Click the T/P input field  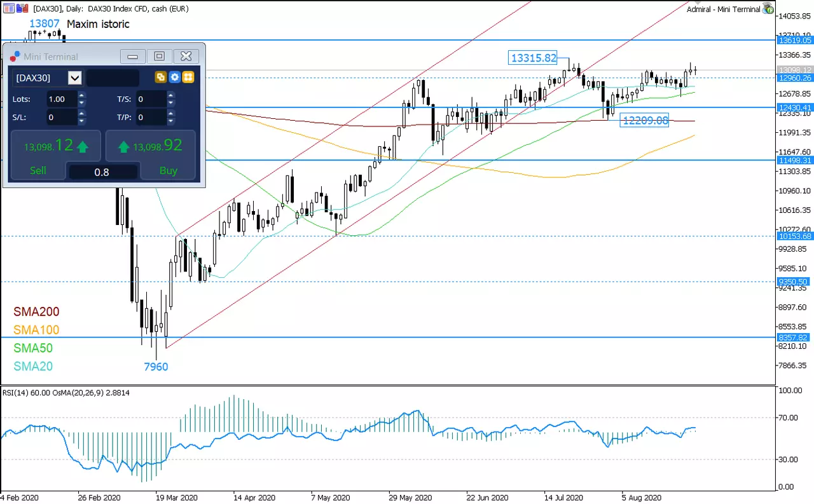click(x=151, y=117)
